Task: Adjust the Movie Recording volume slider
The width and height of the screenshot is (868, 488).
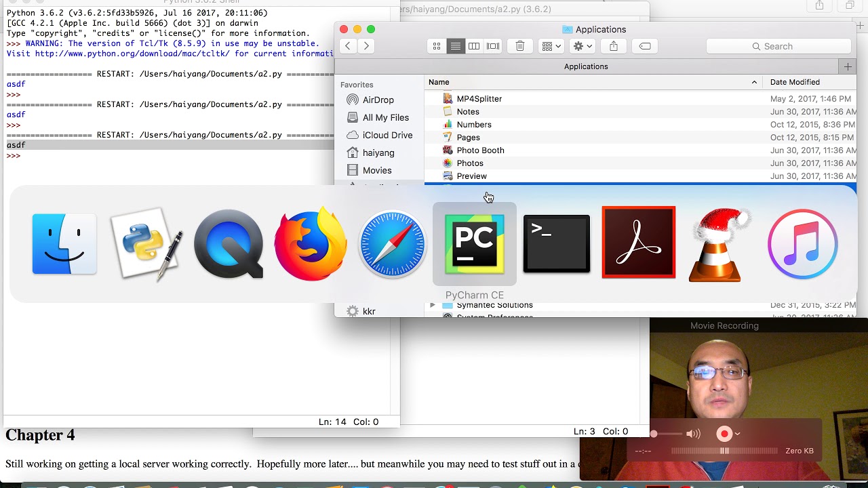Action: 668,434
